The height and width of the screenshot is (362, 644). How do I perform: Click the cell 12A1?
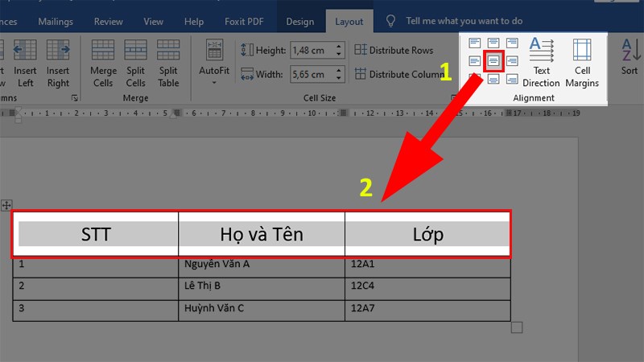pyautogui.click(x=427, y=267)
